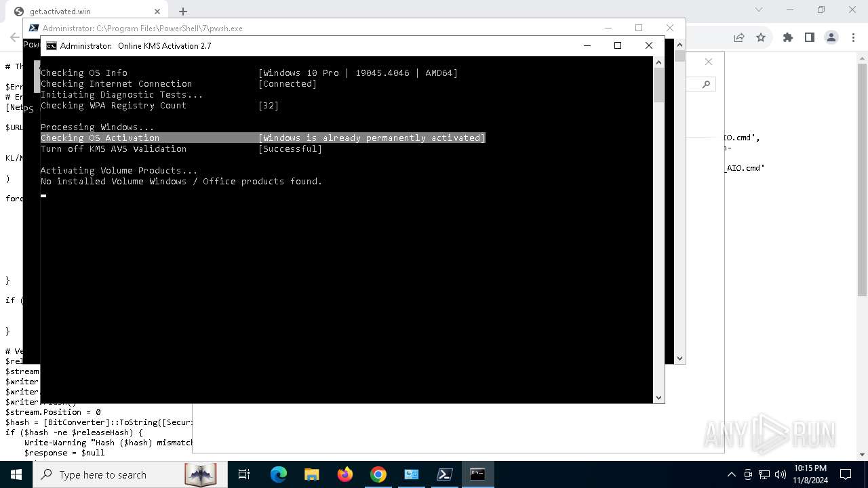
Task: Close the PowerShell pwsh.exe window
Action: coord(670,28)
